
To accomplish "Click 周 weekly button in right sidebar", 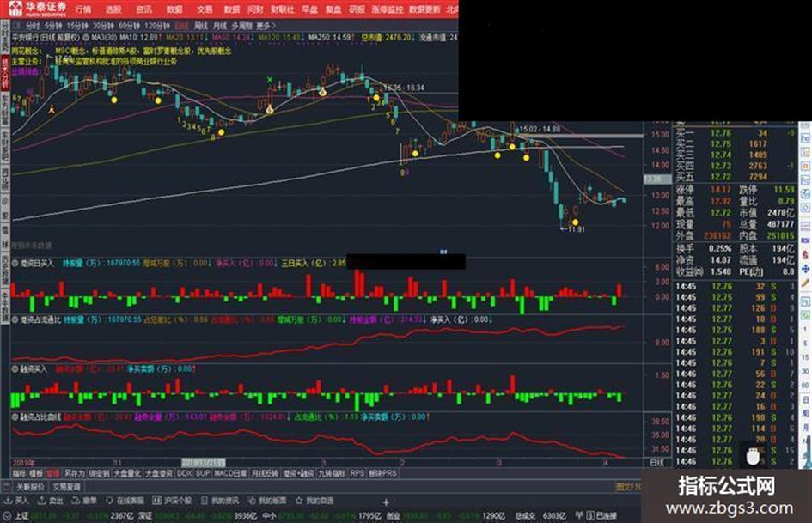I will coord(806,414).
